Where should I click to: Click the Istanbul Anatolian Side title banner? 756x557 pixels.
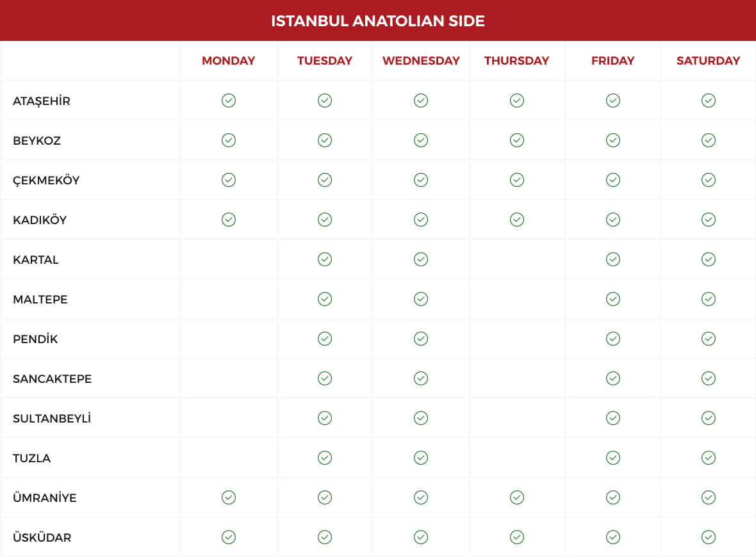point(378,20)
